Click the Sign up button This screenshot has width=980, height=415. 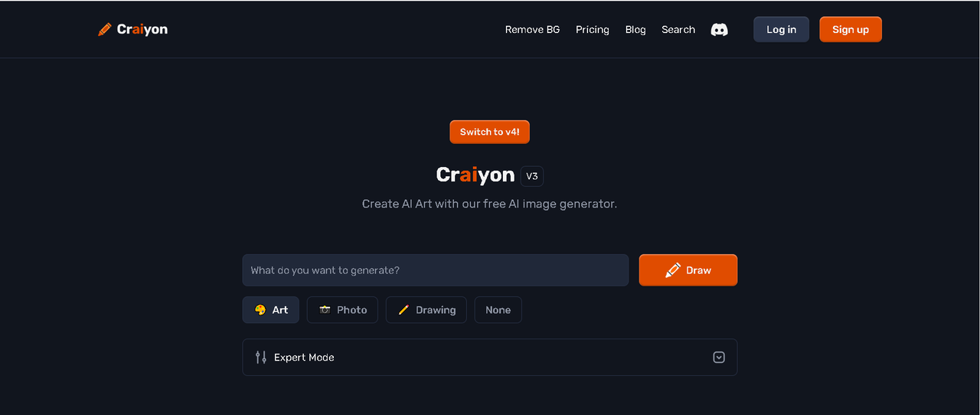pos(851,29)
